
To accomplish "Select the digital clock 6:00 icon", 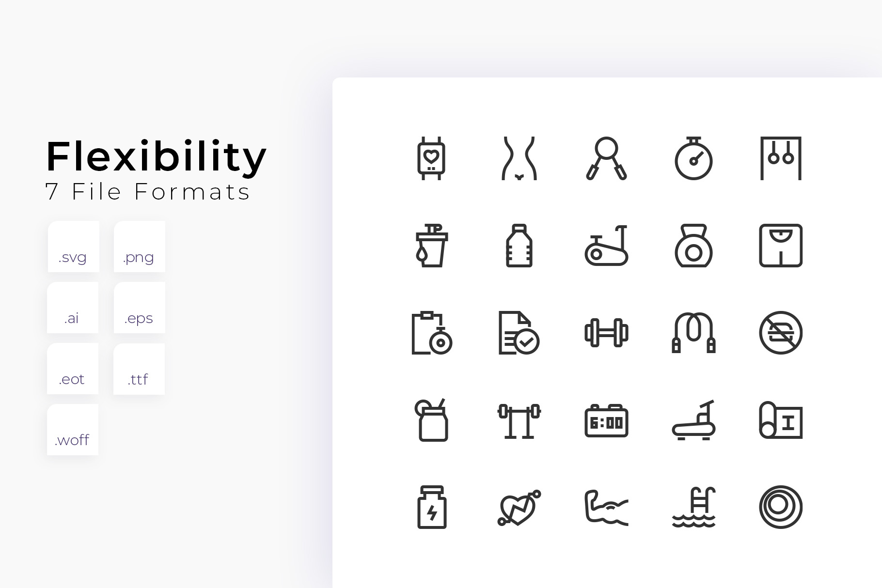I will [x=606, y=420].
